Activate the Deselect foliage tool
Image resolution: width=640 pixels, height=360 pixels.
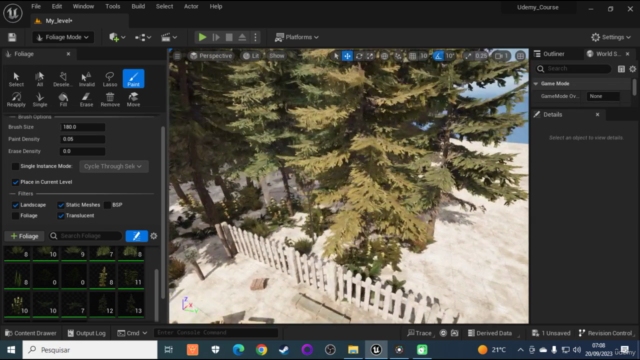click(x=63, y=79)
